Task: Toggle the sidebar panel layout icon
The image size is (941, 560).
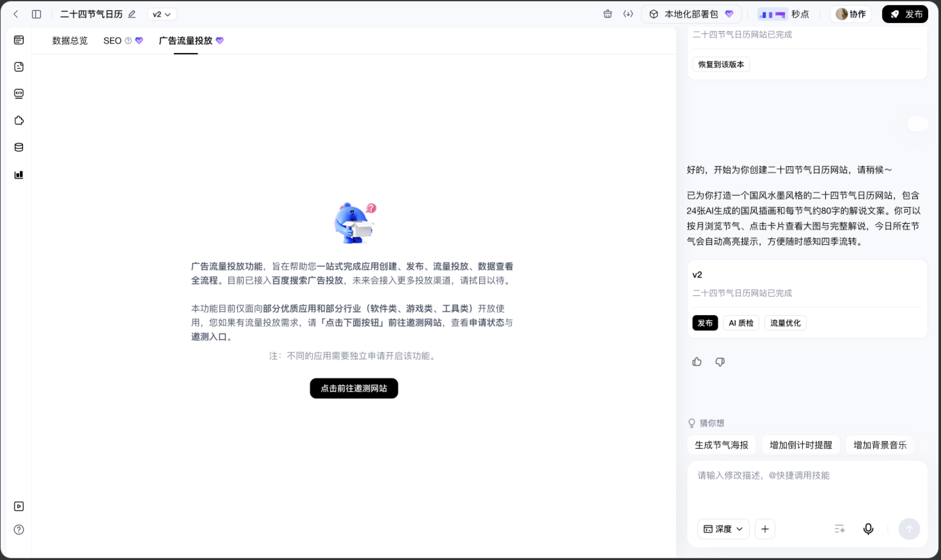Action: point(36,14)
